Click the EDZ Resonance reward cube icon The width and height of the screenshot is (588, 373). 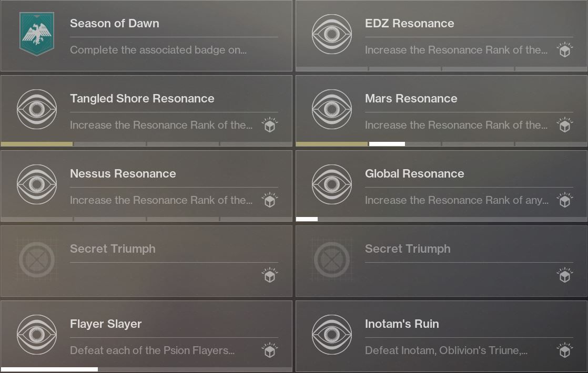tap(565, 50)
